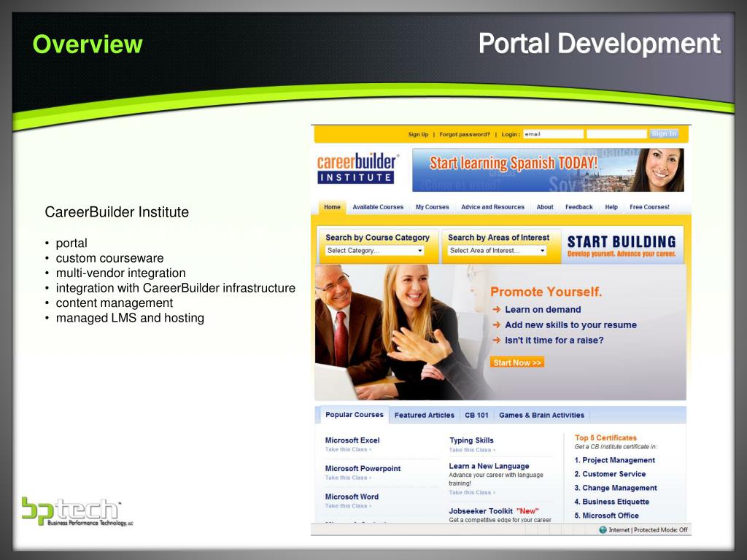Click the Portal Development slide title
This screenshot has width=747, height=560.
[x=600, y=44]
